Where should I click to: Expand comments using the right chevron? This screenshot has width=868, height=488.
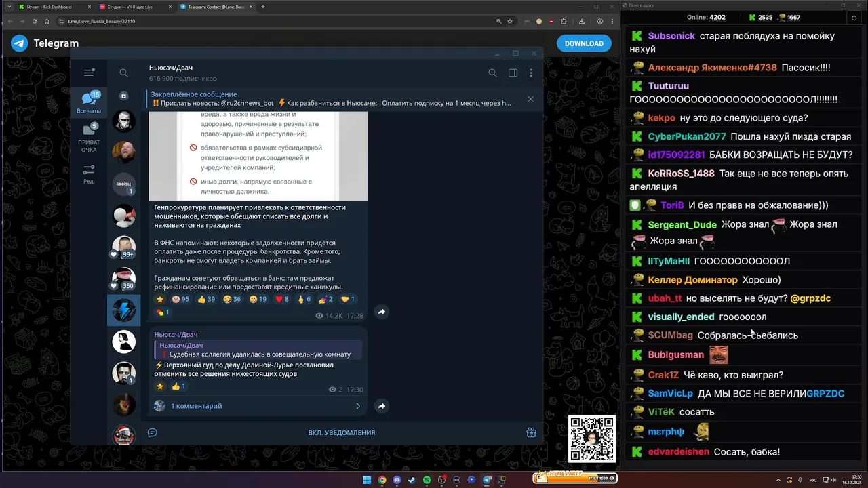coord(358,406)
